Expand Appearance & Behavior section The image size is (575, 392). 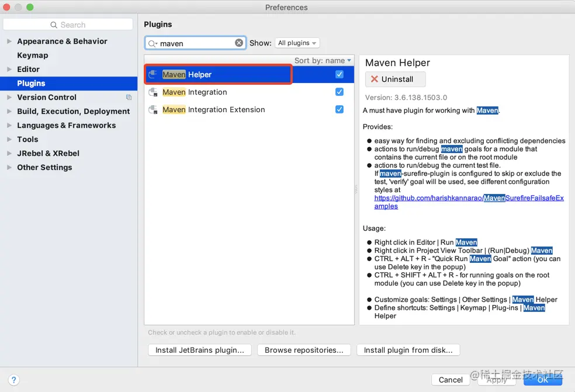[x=9, y=41]
